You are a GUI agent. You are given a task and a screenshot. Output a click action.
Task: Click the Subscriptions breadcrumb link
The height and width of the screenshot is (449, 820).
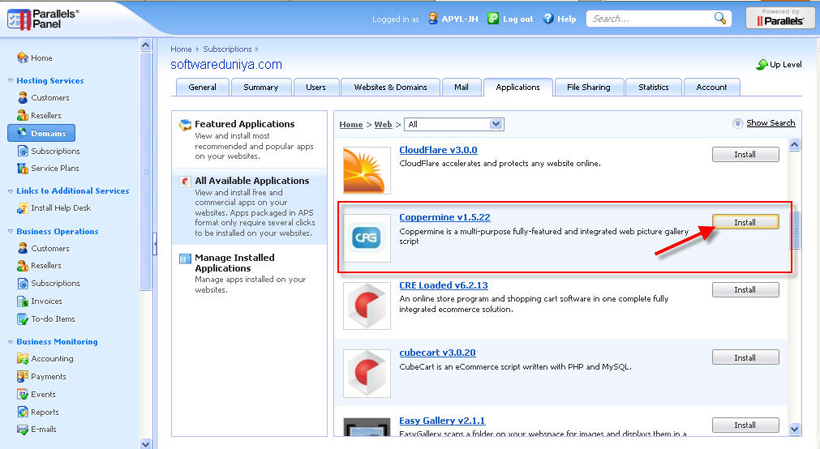(227, 49)
